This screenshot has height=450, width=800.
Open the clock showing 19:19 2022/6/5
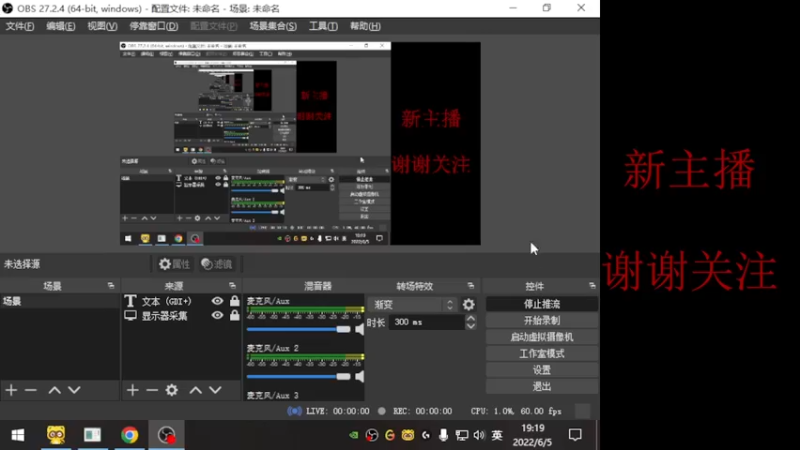(x=532, y=435)
